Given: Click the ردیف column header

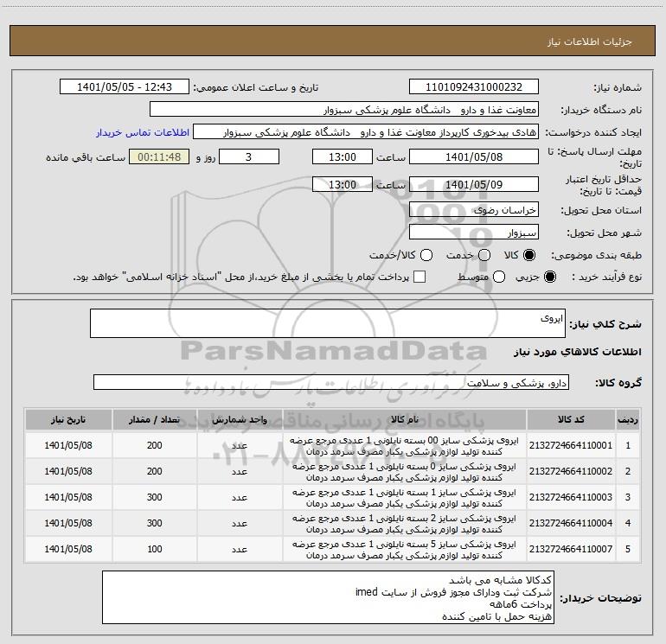Looking at the screenshot, I should [628, 420].
